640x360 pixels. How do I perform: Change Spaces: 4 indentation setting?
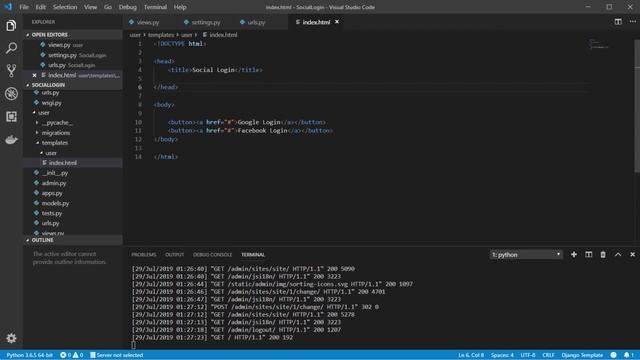pos(502,355)
